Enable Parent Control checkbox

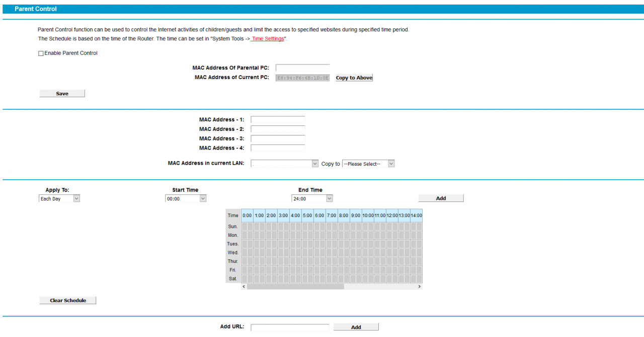(41, 53)
